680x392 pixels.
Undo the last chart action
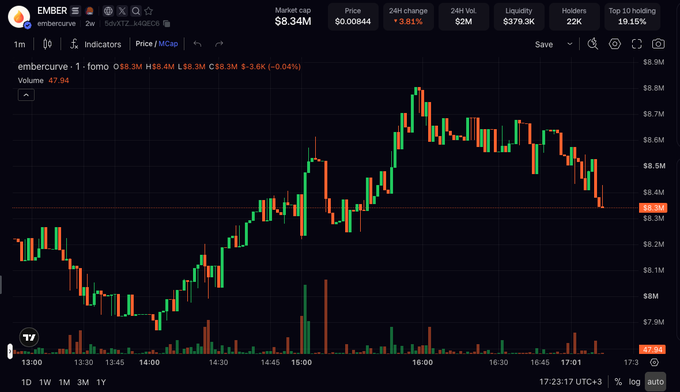click(197, 44)
